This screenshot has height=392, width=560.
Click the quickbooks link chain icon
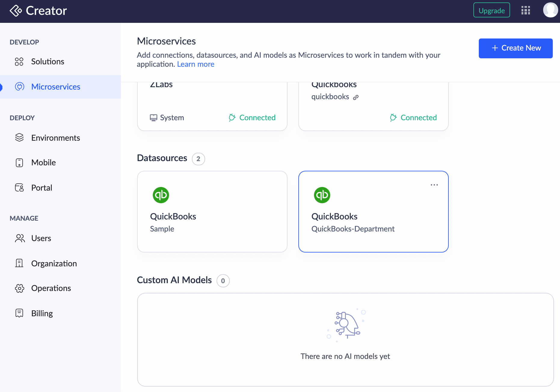[x=356, y=97]
